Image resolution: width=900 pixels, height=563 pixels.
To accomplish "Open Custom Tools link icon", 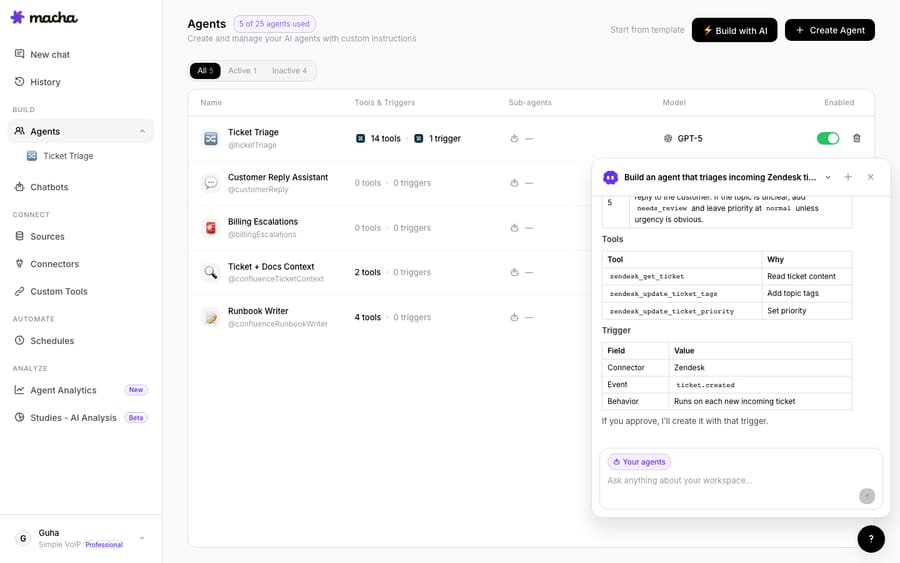I will click(x=20, y=291).
